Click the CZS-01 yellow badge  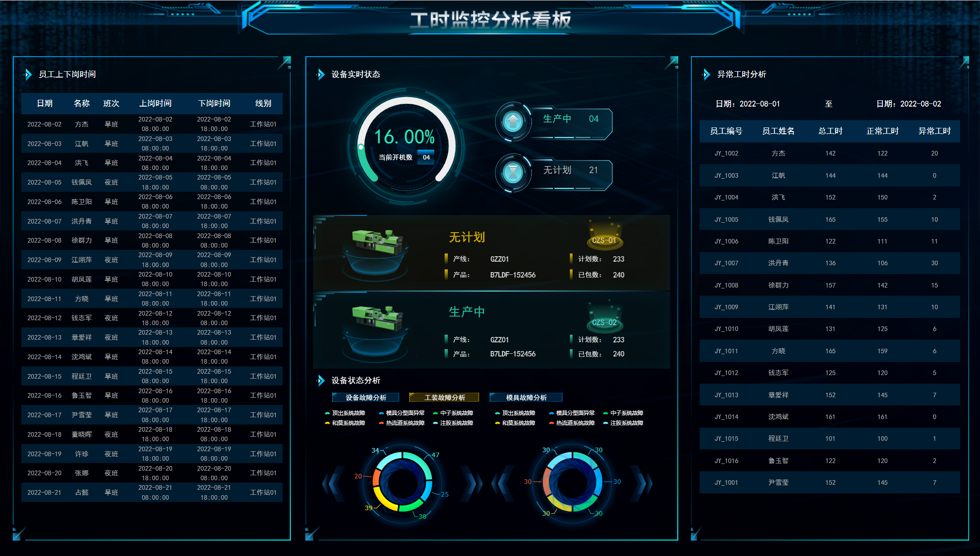pyautogui.click(x=604, y=240)
